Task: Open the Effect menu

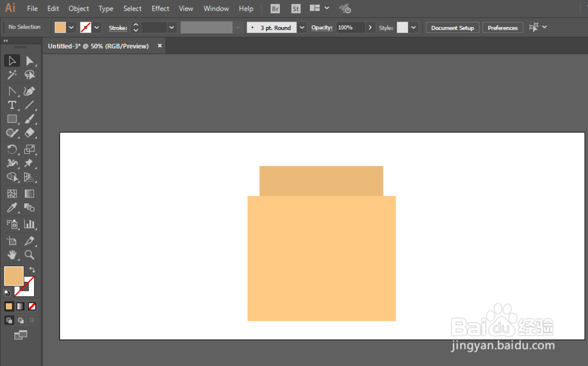Action: (160, 9)
